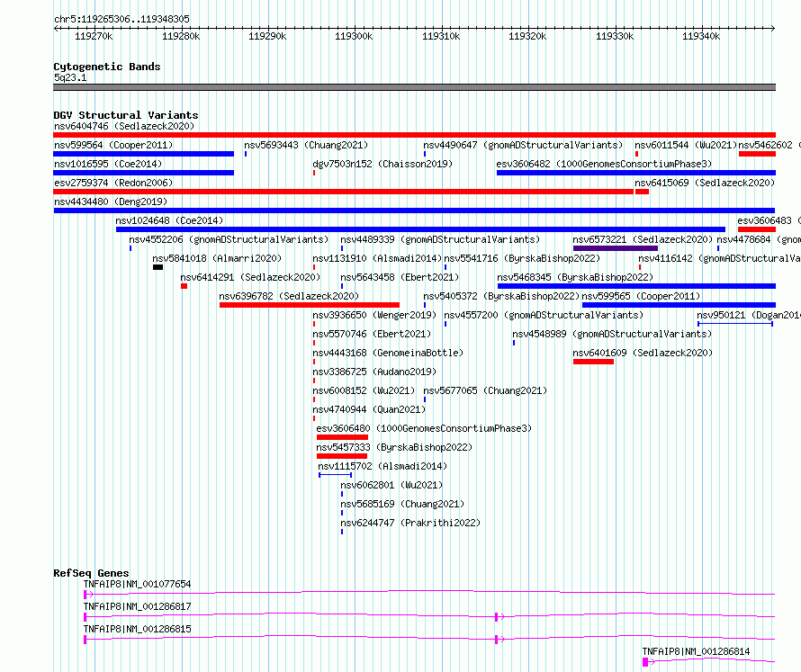Image resolution: width=801 pixels, height=672 pixels.
Task: Click TNFAIP8|NM_001286814 gene label
Action: tap(696, 651)
